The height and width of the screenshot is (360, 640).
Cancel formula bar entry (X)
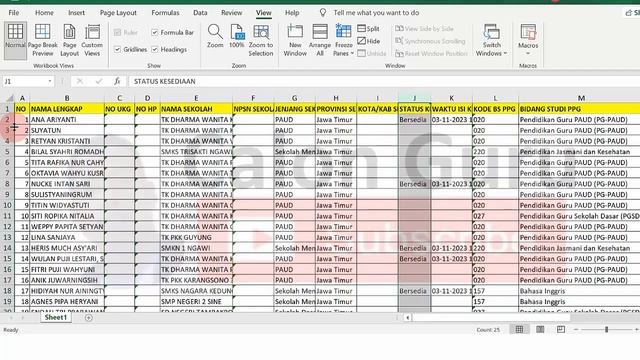point(80,81)
